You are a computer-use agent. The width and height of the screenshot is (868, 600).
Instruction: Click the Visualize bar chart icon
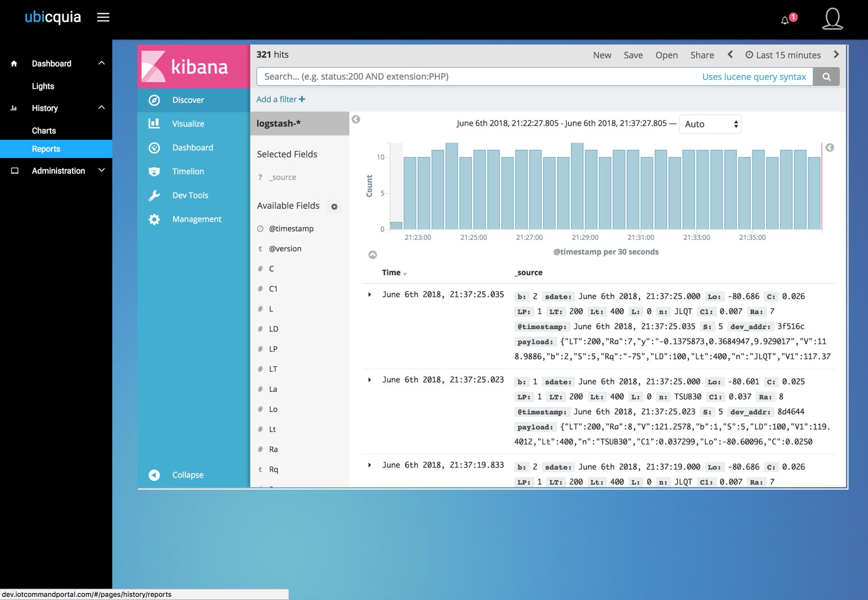[x=155, y=124]
